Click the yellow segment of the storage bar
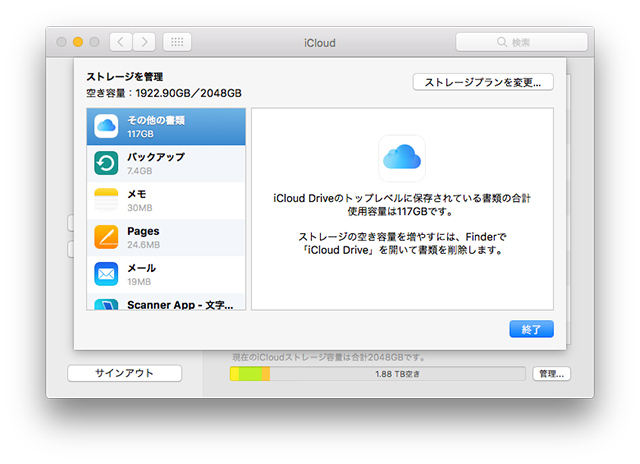 [x=235, y=374]
